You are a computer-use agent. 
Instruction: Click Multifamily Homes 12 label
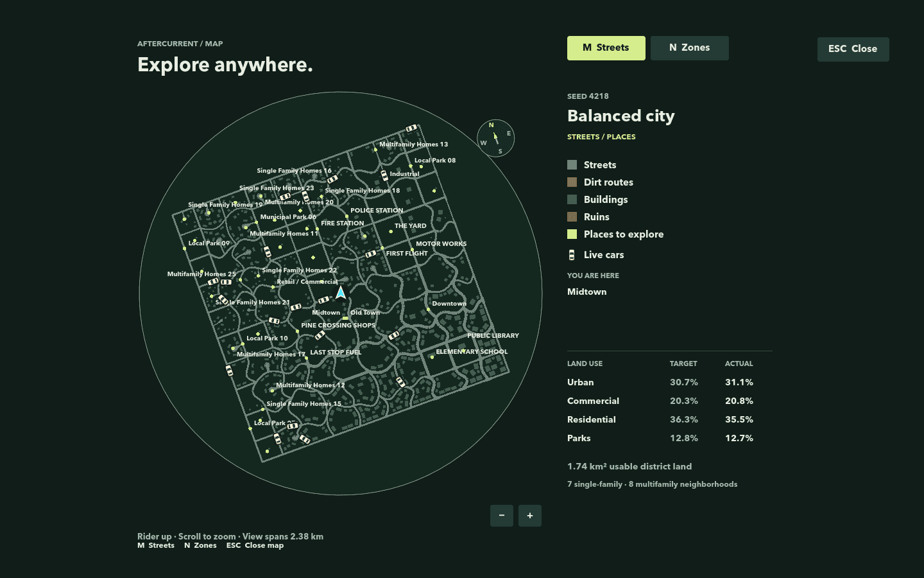[311, 385]
